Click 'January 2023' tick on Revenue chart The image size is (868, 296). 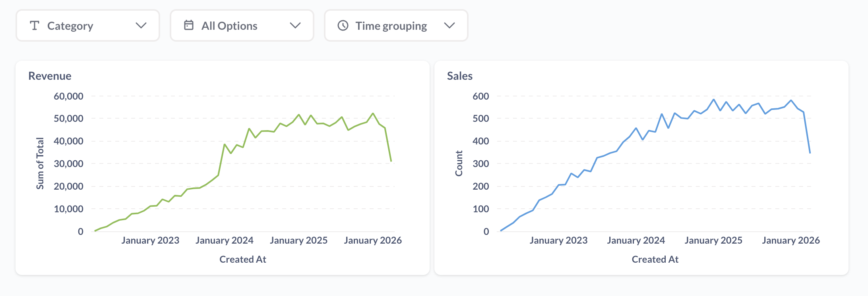150,240
